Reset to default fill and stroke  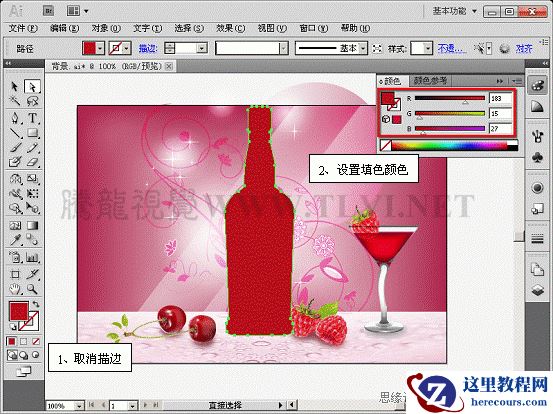pos(13,326)
